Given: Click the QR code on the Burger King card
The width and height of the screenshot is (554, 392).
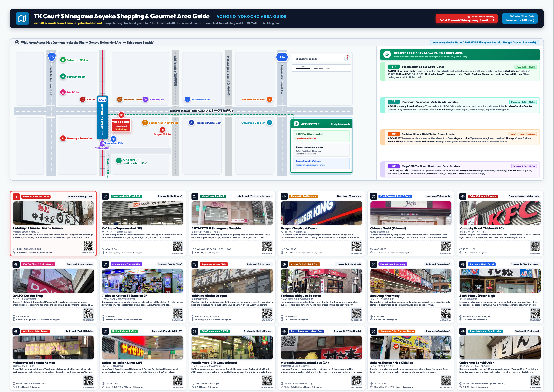Looking at the screenshot, I should click(x=356, y=246).
